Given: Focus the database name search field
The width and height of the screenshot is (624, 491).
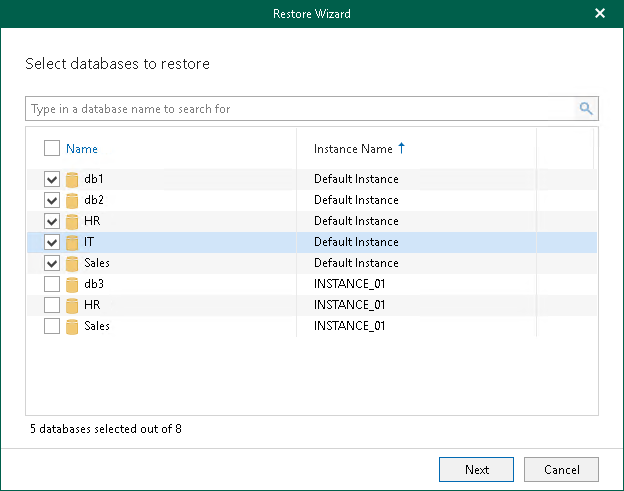Looking at the screenshot, I should click(x=300, y=109).
